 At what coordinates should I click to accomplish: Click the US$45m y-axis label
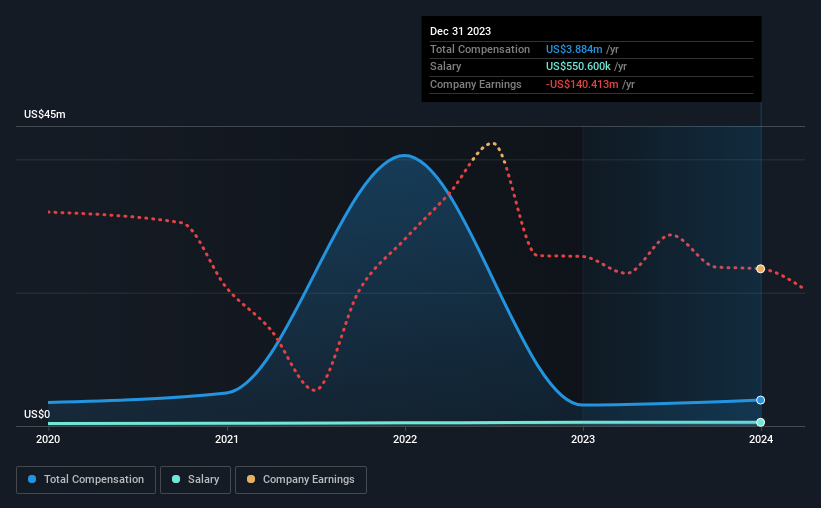[45, 114]
